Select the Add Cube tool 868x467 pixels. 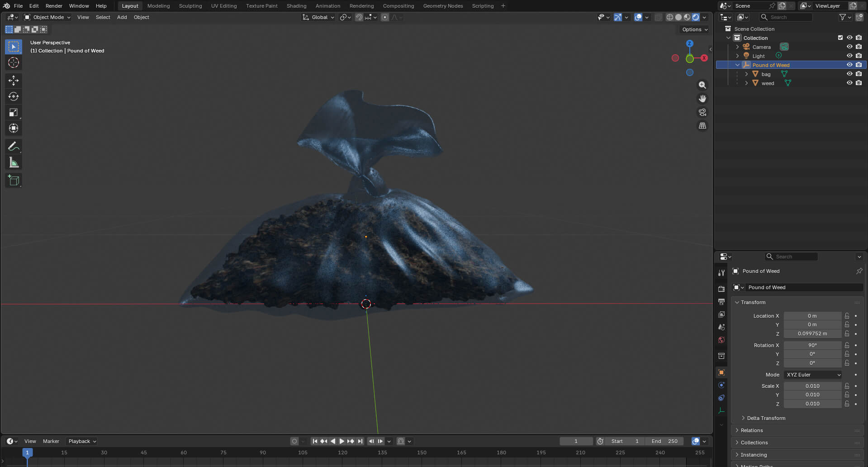(14, 181)
